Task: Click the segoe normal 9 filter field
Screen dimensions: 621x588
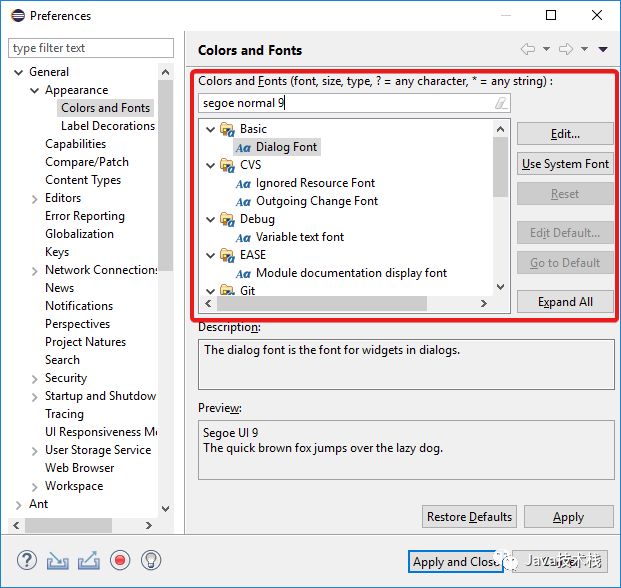Action: 354,103
